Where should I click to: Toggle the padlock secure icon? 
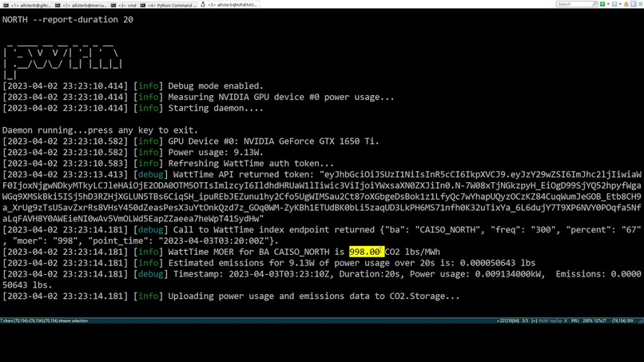click(626, 4)
